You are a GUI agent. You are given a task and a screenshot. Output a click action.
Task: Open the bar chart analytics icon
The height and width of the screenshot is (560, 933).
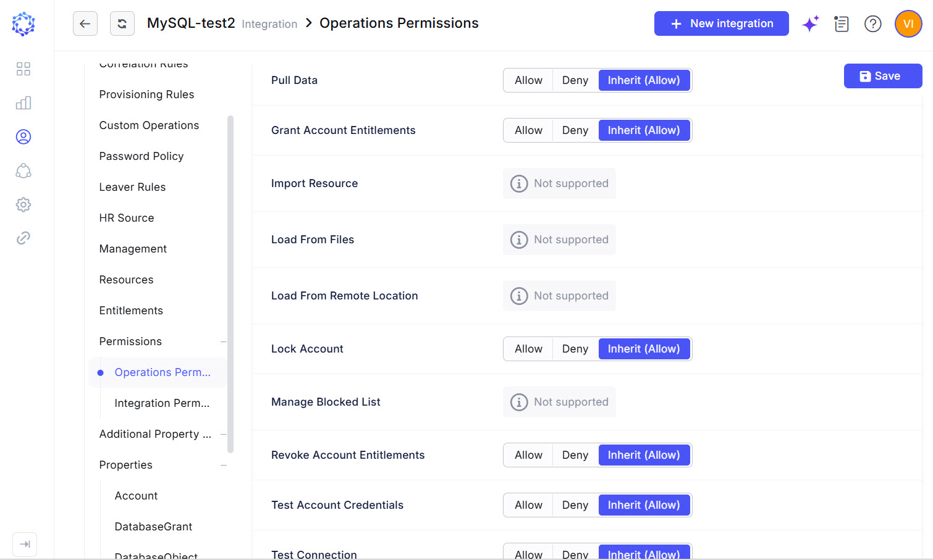coord(23,102)
